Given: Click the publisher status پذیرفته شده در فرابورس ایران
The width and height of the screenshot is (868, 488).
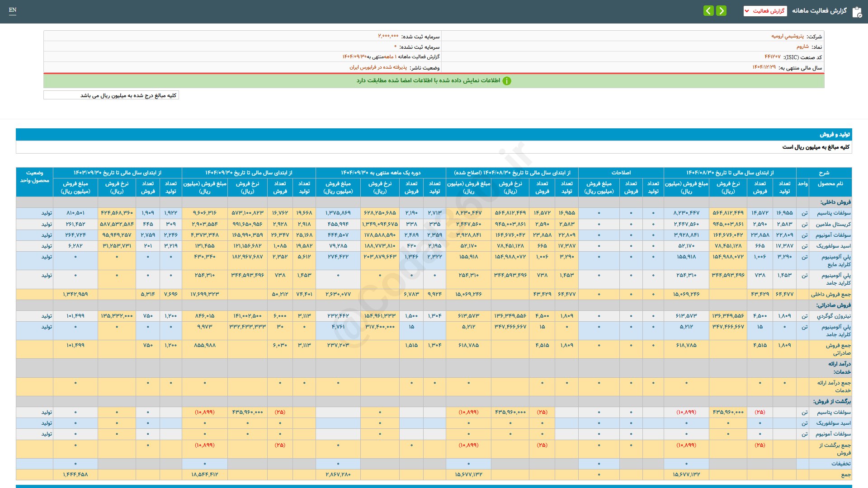Looking at the screenshot, I should click(378, 67).
